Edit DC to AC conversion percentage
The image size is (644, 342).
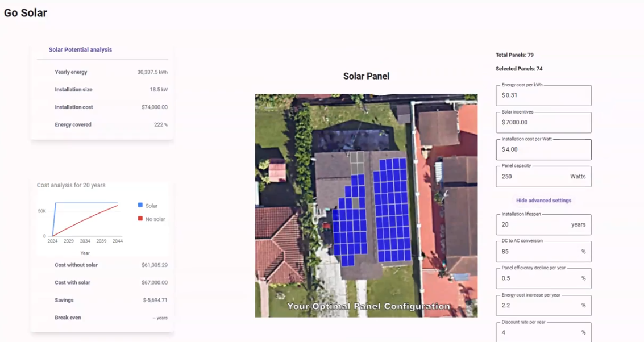point(537,252)
